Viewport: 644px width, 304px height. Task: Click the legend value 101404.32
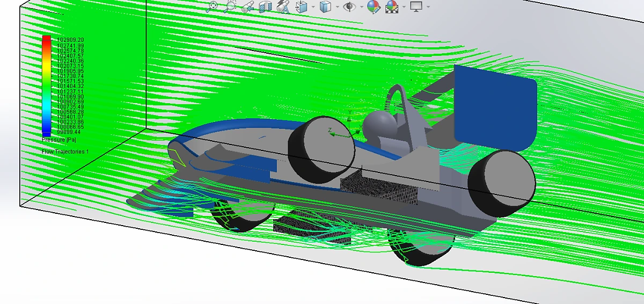pyautogui.click(x=70, y=86)
